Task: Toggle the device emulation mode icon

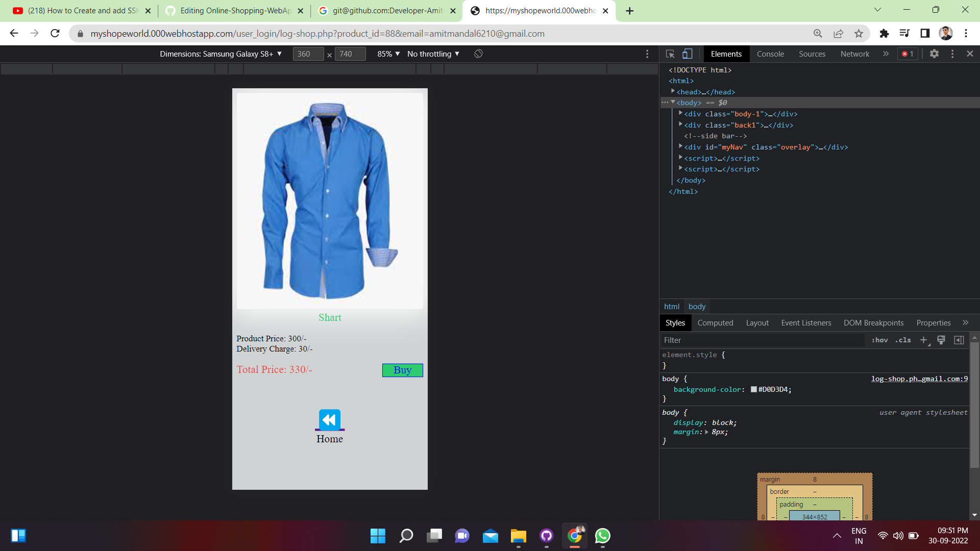Action: pyautogui.click(x=688, y=54)
